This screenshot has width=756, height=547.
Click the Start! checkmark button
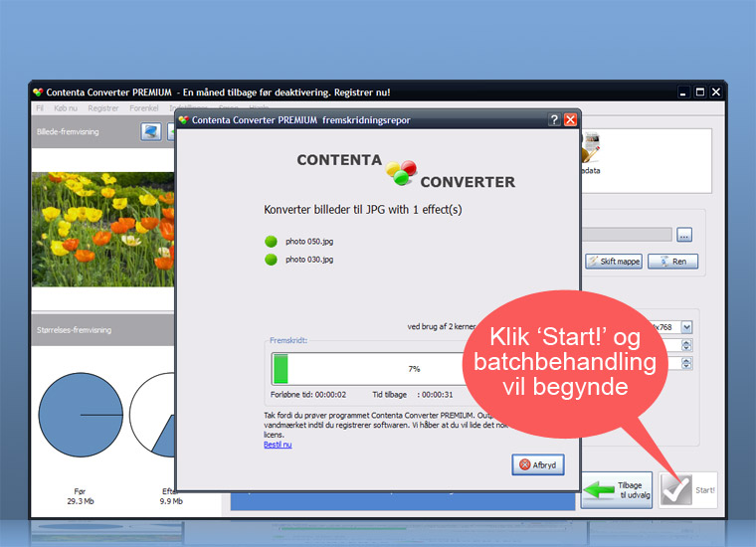click(688, 490)
